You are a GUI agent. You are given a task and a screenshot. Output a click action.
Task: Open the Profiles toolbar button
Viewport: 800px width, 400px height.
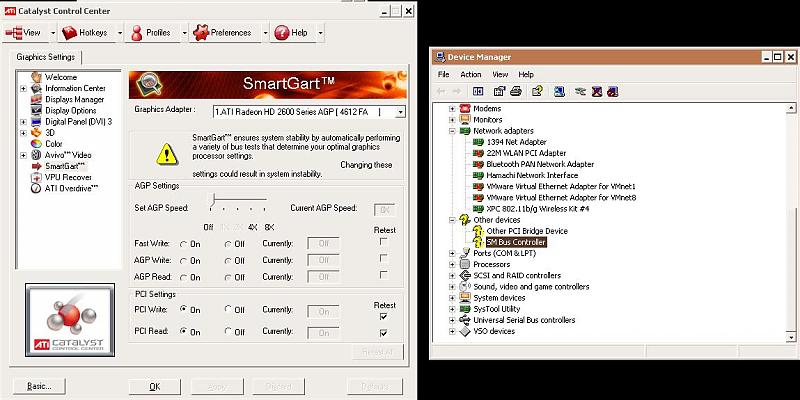pos(151,33)
